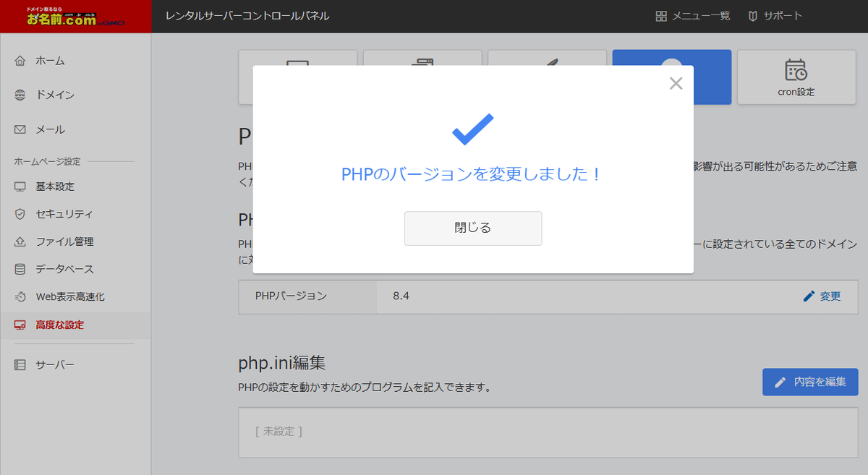This screenshot has width=868, height=475.
Task: Click the レンタルサーバーコントロールパネル title
Action: point(247,16)
